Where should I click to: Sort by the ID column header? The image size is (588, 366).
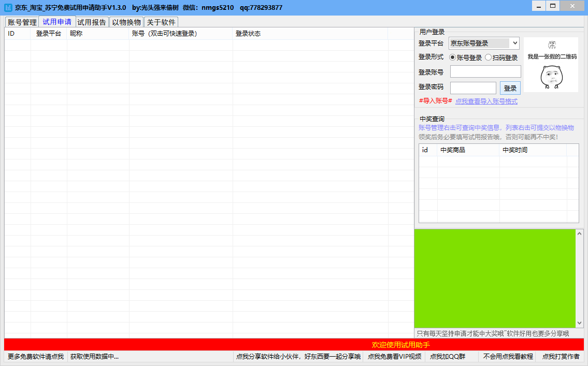(18, 33)
